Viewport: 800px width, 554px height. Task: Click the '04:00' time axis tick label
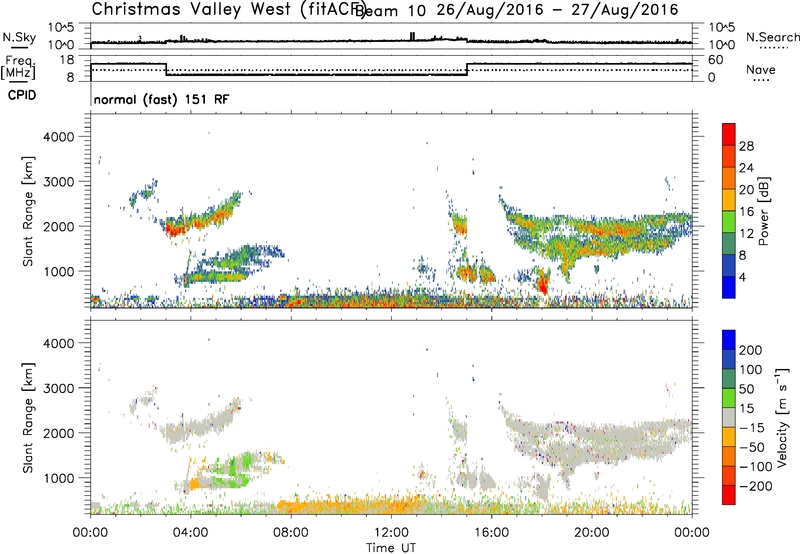pos(191,533)
